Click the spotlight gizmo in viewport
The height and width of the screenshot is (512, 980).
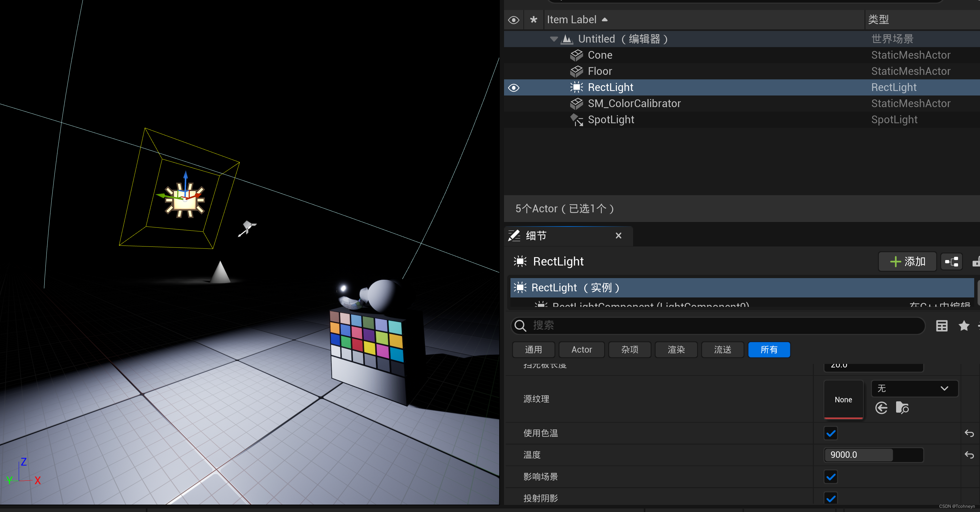coord(247,229)
